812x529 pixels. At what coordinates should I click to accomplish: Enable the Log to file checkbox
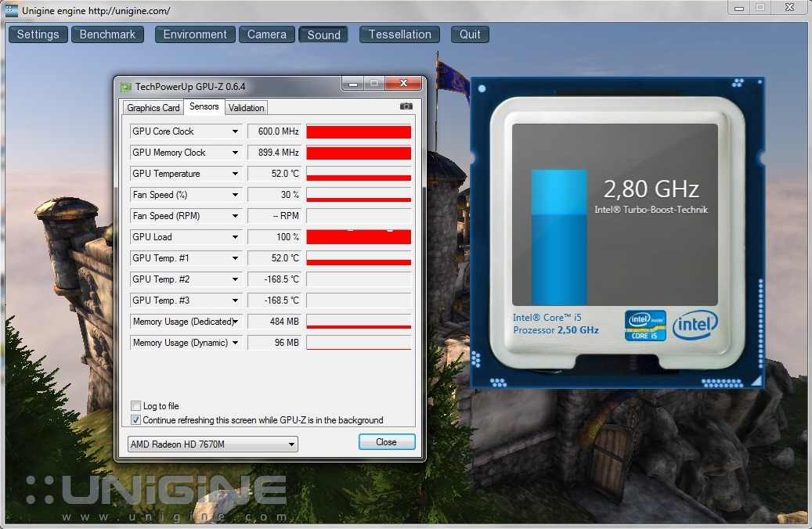[135, 406]
